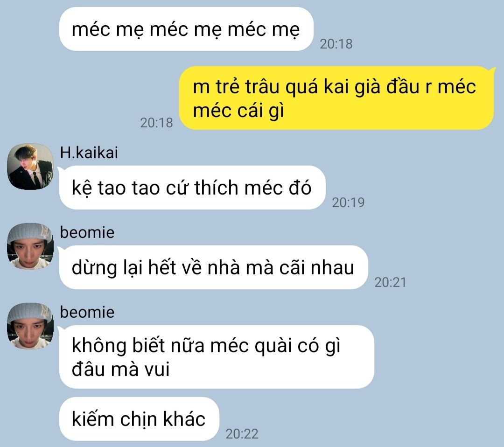Click the word 'vui' in beomie's message
Screen dimensions: 504x447
157,369
